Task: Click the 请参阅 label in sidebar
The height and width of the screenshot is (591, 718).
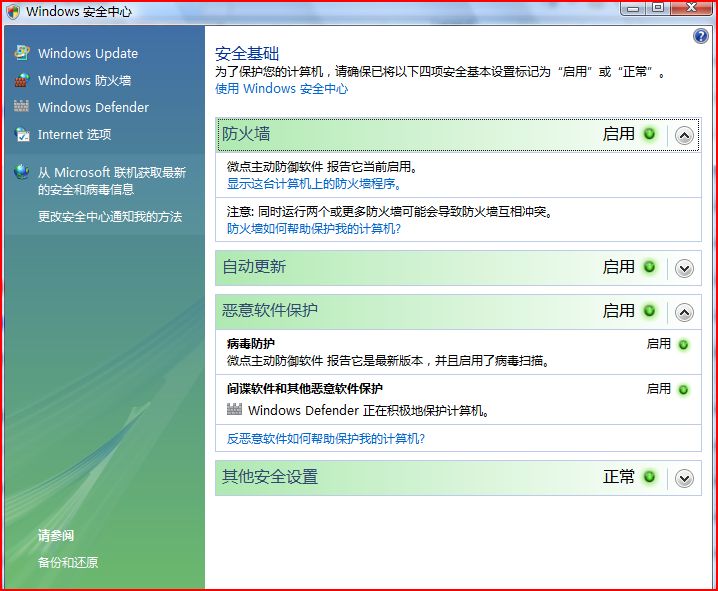Action: click(56, 535)
